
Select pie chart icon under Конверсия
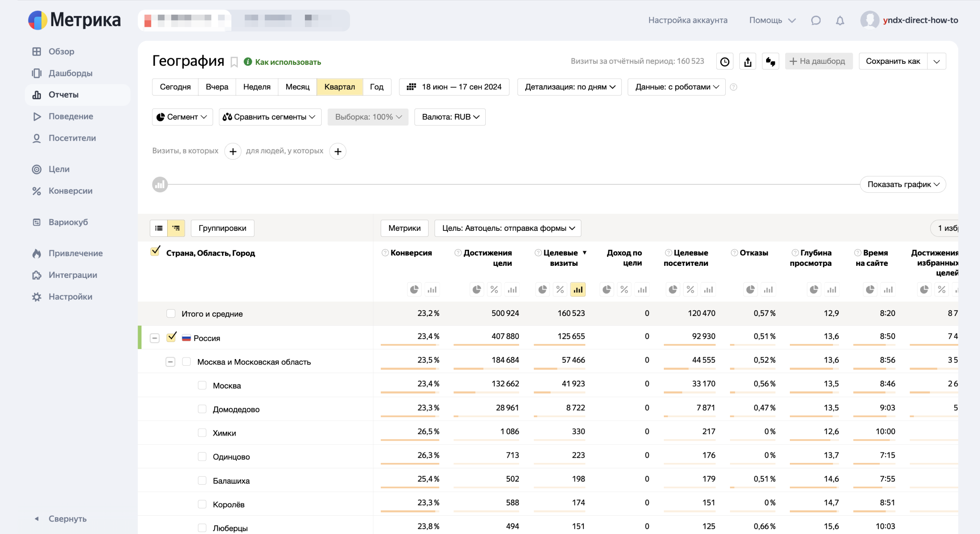[x=414, y=290]
